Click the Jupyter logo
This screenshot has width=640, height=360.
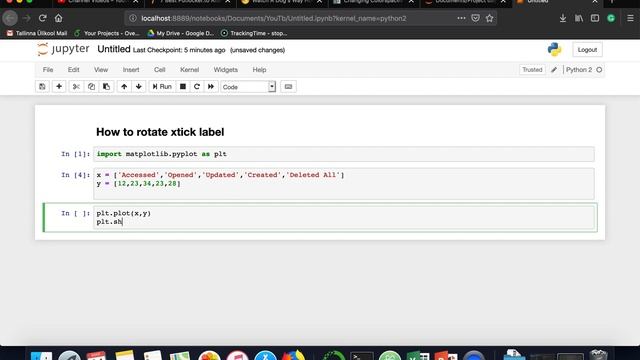(63, 49)
